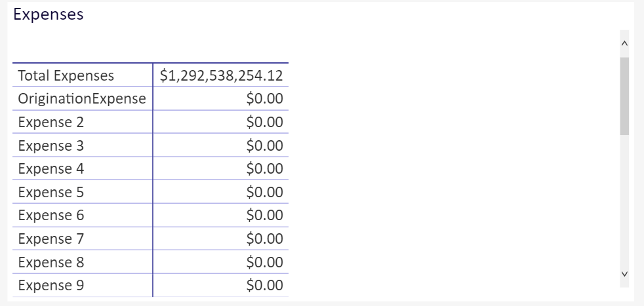This screenshot has width=644, height=306.
Task: Select the Expense 2 label
Action: point(51,122)
